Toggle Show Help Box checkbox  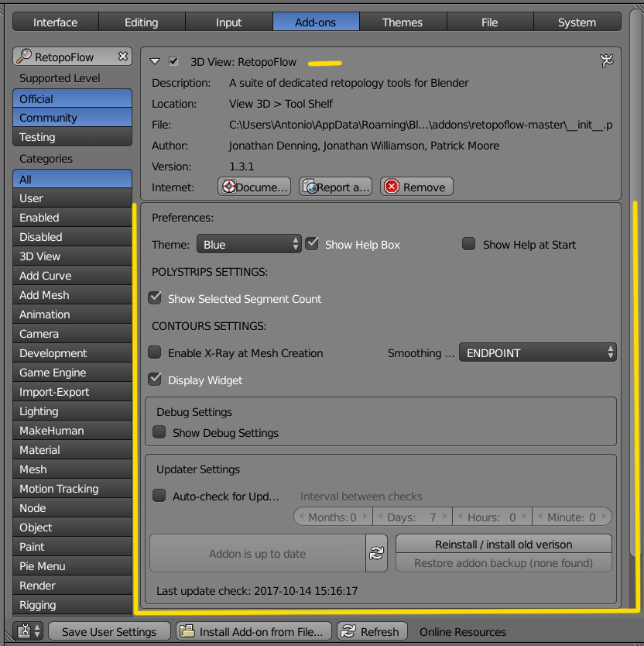(x=312, y=243)
